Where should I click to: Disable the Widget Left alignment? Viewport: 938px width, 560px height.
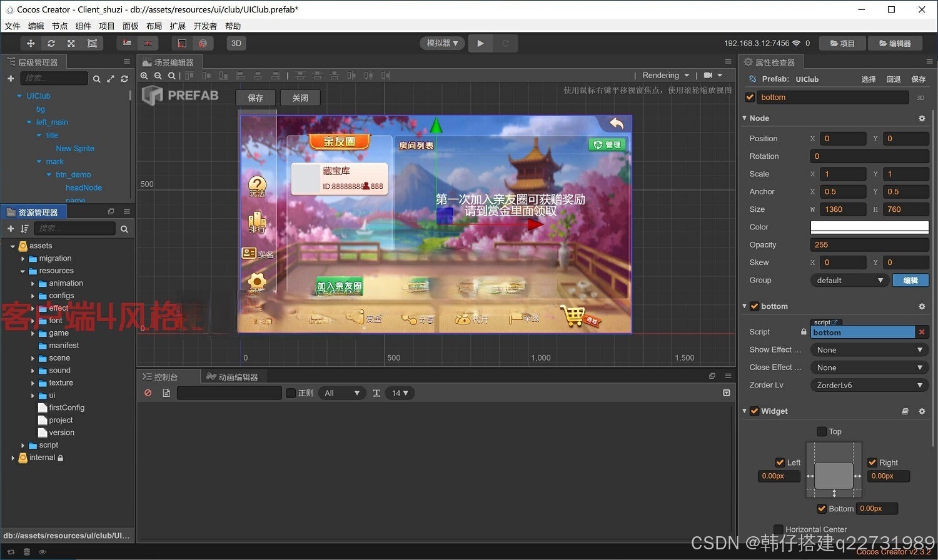click(780, 462)
